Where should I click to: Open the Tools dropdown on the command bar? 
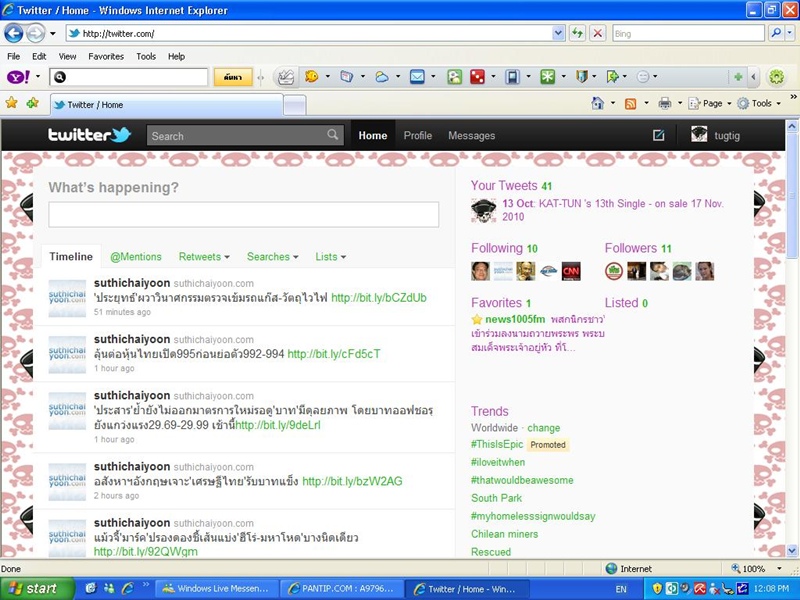coord(759,104)
